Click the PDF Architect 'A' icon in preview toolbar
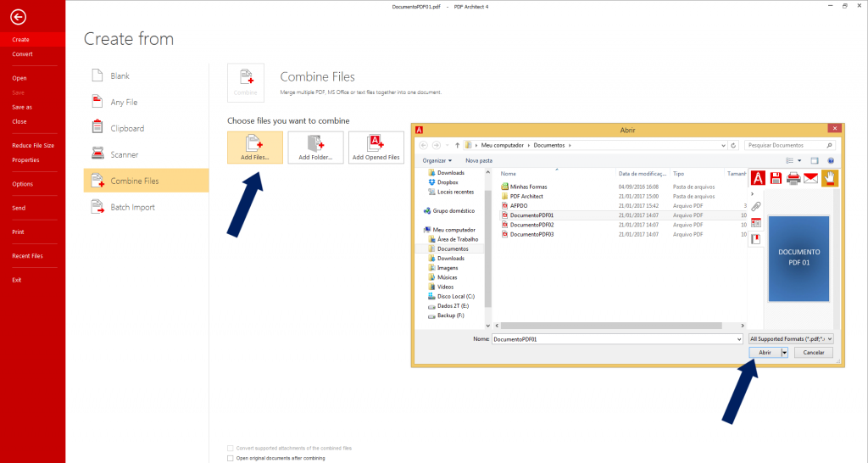 (758, 178)
